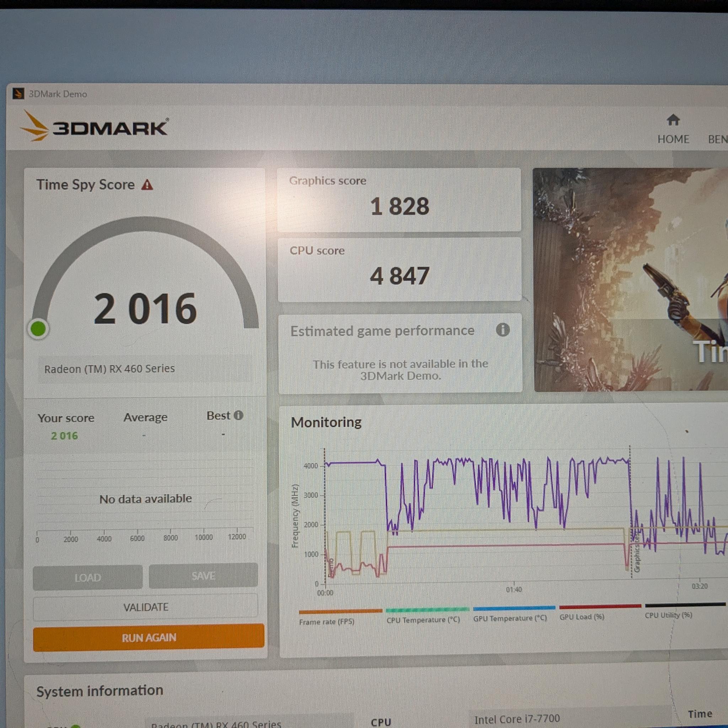
Task: Click the 3DMark Demo title bar icon
Action: pyautogui.click(x=18, y=93)
